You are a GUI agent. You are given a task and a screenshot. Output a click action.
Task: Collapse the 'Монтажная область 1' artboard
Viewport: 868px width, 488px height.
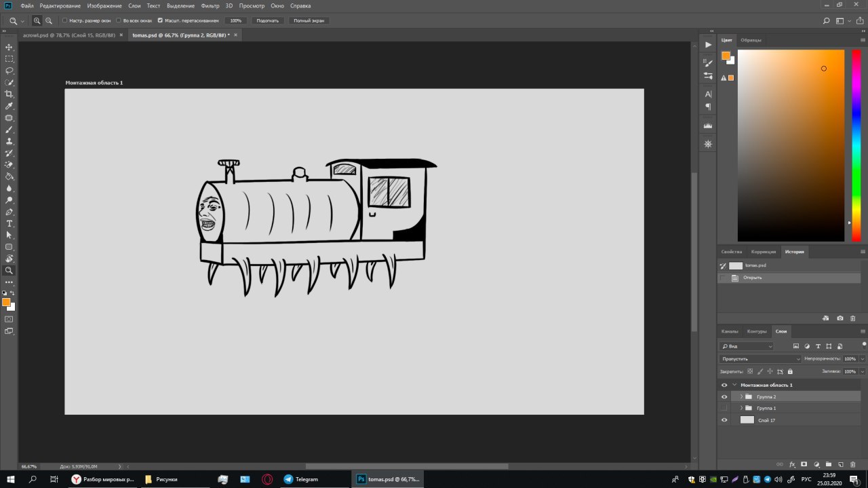734,385
